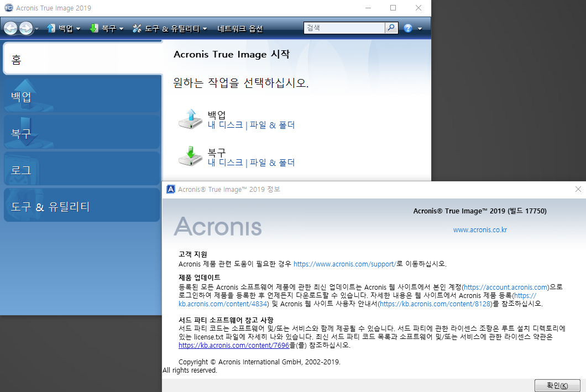Click the 백업 toolbar upload icon

click(x=51, y=28)
